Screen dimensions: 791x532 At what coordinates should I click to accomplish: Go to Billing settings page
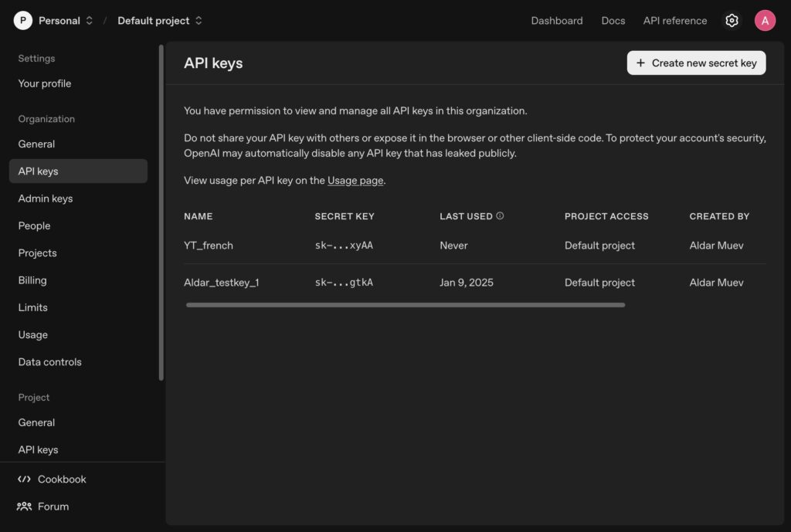32,280
